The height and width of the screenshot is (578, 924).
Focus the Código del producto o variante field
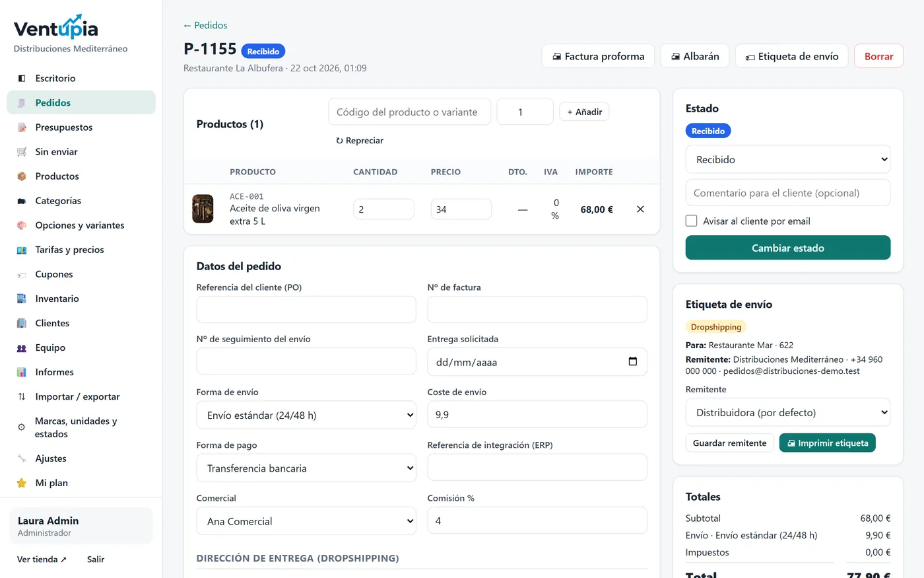[409, 112]
